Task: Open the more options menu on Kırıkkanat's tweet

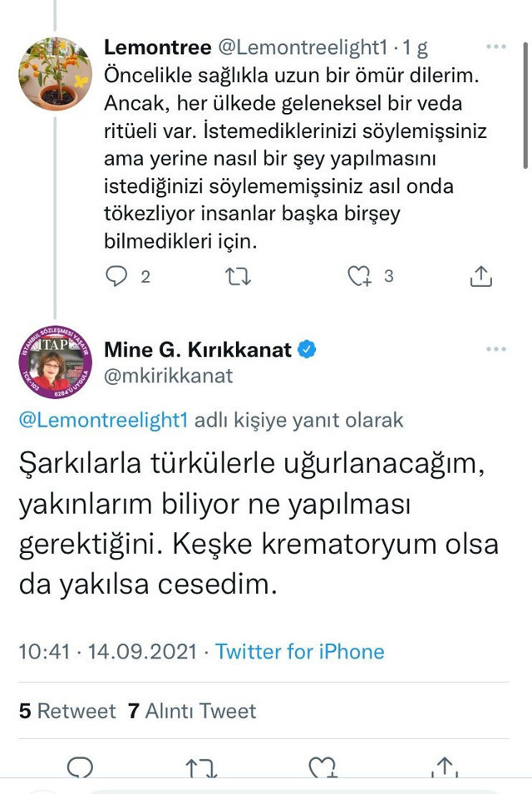Action: (496, 349)
